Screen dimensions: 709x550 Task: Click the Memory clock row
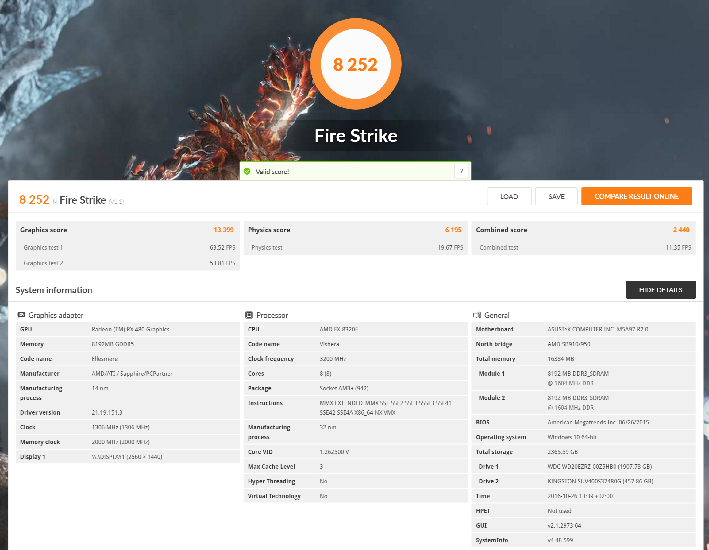[128, 442]
